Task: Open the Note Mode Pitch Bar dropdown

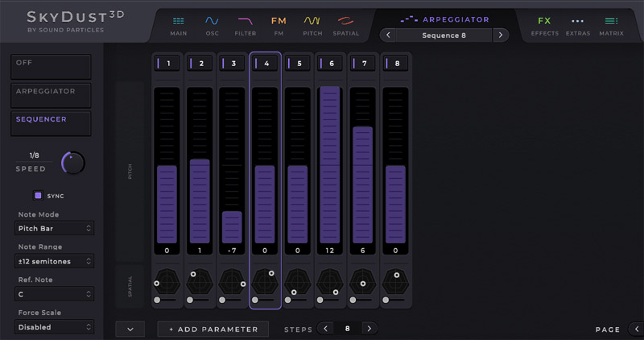Action: coord(55,229)
